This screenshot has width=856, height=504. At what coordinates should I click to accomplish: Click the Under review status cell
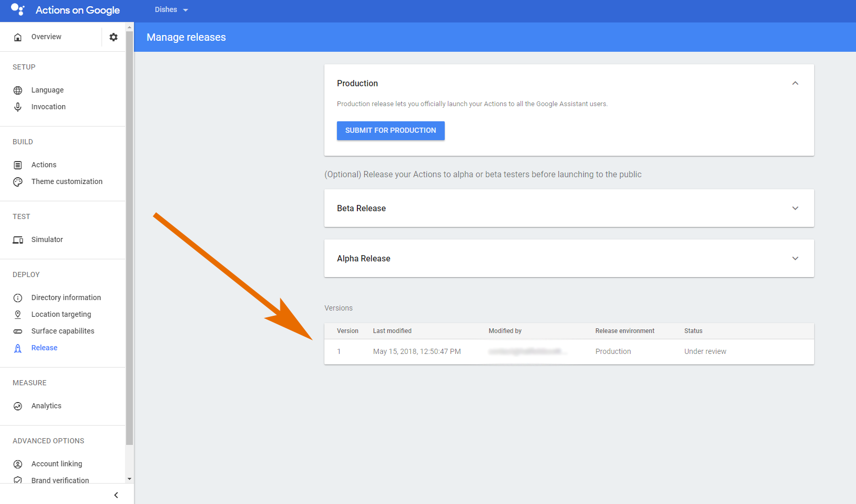pos(705,351)
